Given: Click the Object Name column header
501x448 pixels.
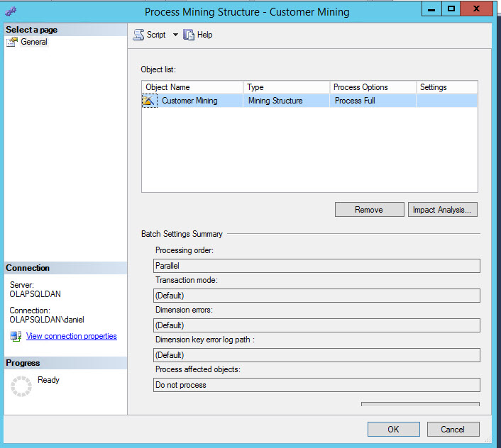Looking at the screenshot, I should tap(192, 87).
